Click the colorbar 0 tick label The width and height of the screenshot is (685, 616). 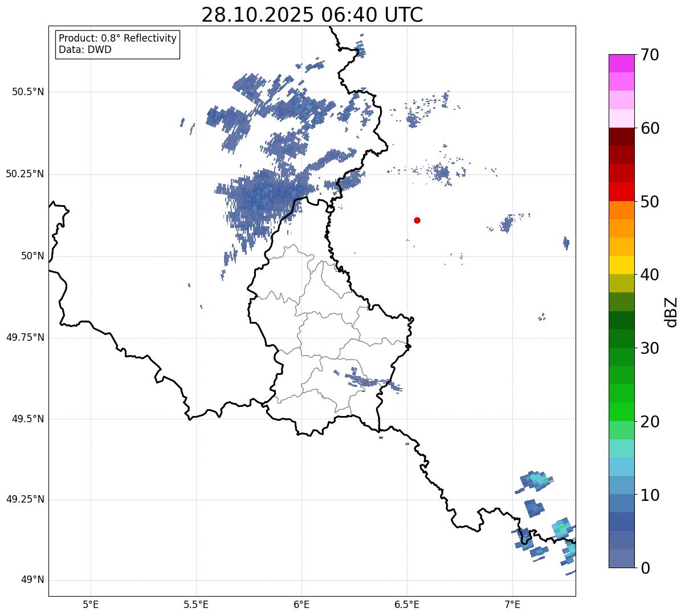point(645,568)
